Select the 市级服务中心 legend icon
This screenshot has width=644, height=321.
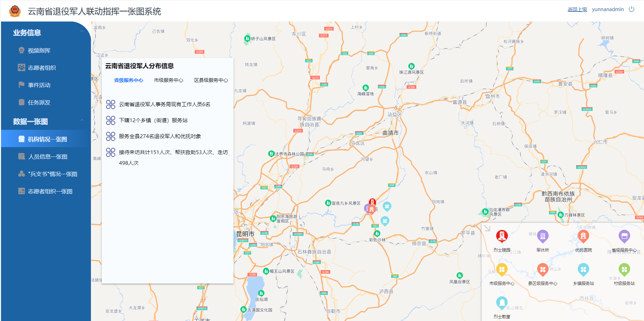click(502, 270)
